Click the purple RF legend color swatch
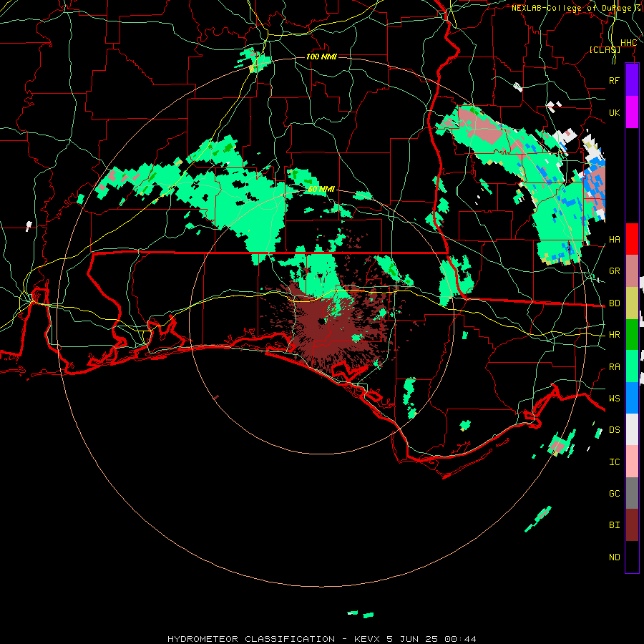Viewport: 644px width, 644px height. [632, 80]
